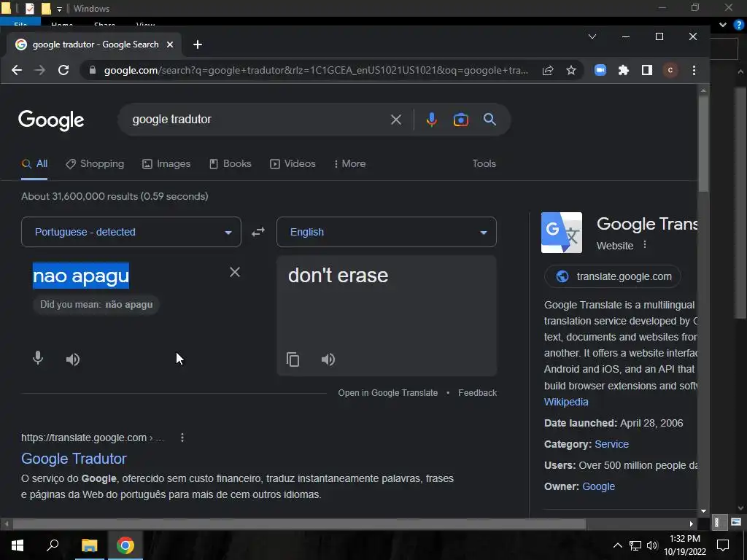Open Chrome's three-dot menu

point(694,71)
